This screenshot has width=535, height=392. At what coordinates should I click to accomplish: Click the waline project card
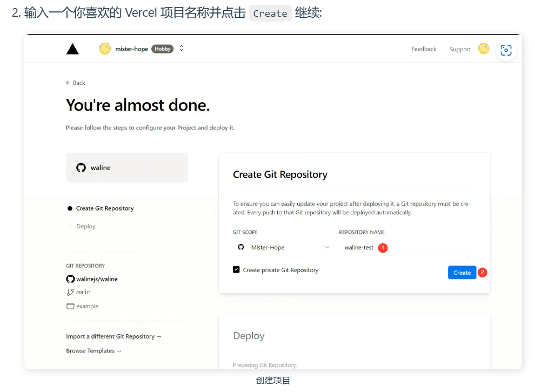[127, 168]
